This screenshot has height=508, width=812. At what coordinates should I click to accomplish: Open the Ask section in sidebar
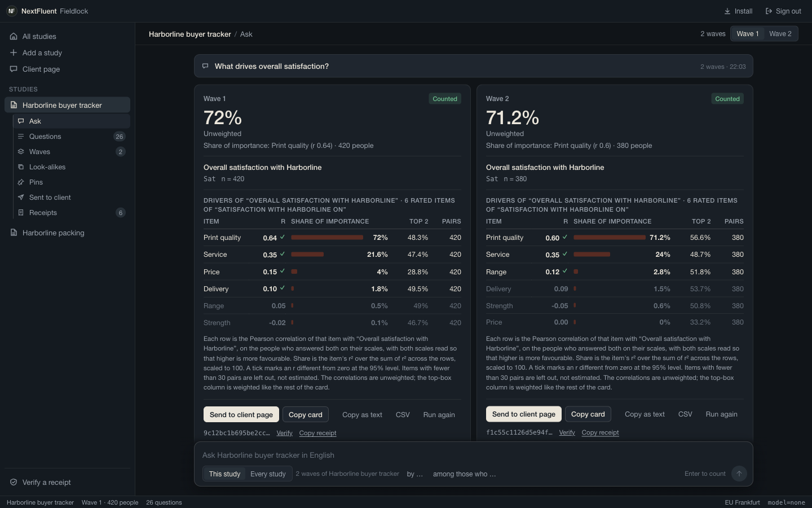point(72,121)
